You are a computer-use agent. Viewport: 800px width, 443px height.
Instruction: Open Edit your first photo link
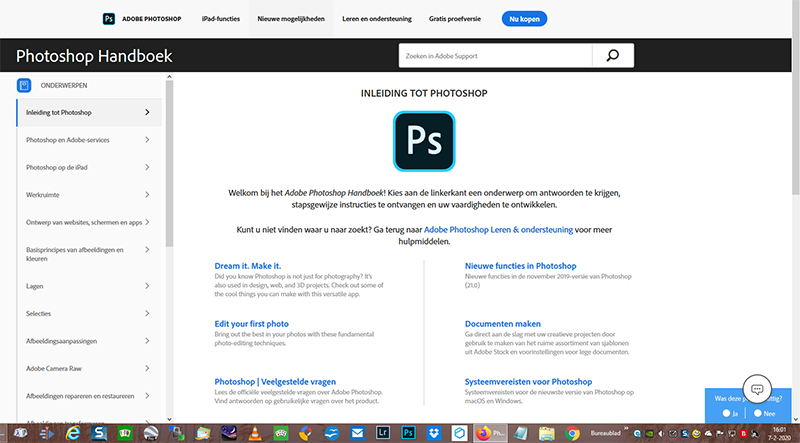pos(252,324)
